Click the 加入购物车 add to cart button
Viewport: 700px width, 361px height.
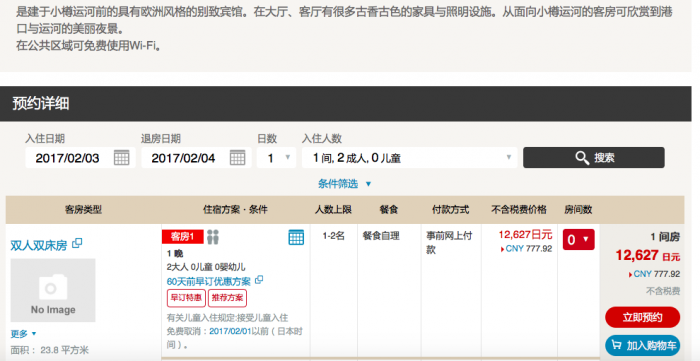[x=642, y=345]
